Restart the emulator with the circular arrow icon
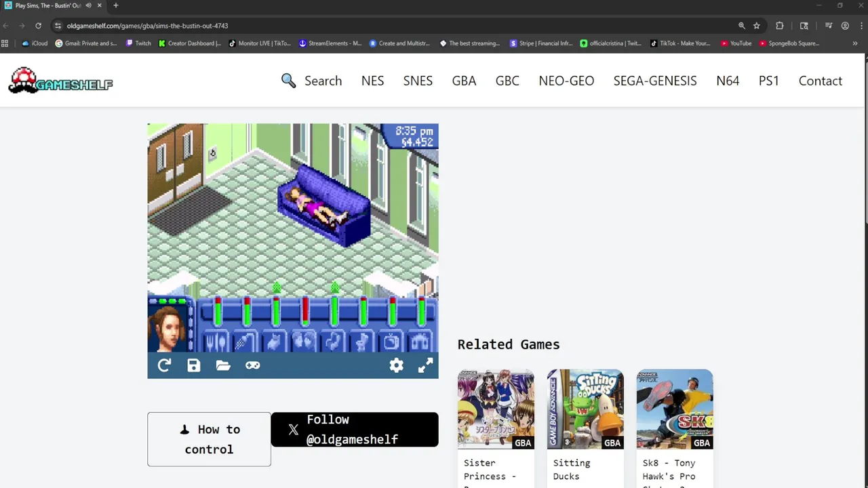 pyautogui.click(x=164, y=365)
